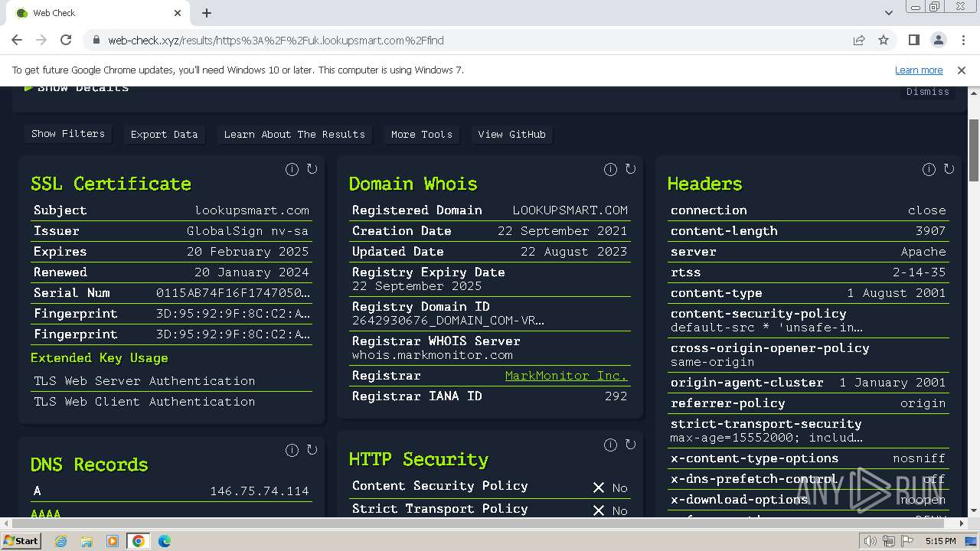Select Creation Date 22 September 2021

(x=563, y=230)
